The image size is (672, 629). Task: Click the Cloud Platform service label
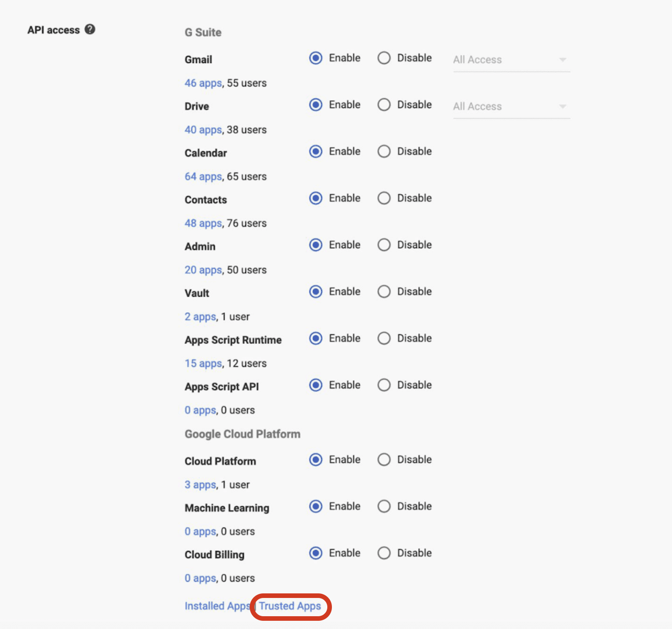click(220, 461)
